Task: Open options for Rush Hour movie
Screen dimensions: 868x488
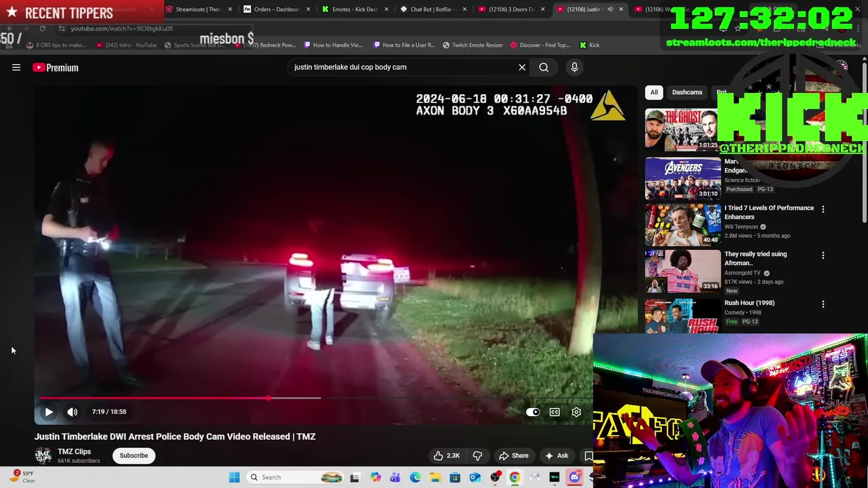Action: click(823, 304)
